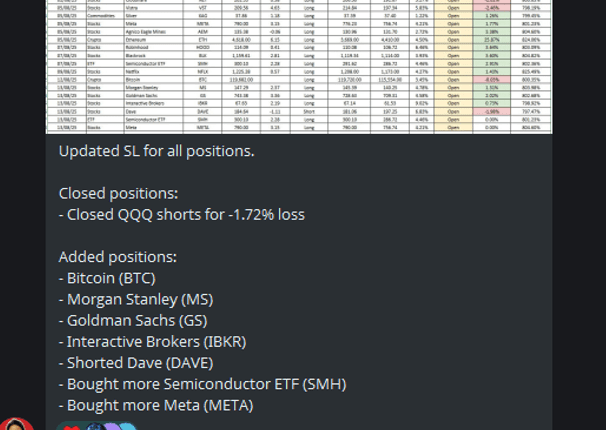606x430 pixels.
Task: Click the "Updated SL for all positions." text
Action: [157, 151]
